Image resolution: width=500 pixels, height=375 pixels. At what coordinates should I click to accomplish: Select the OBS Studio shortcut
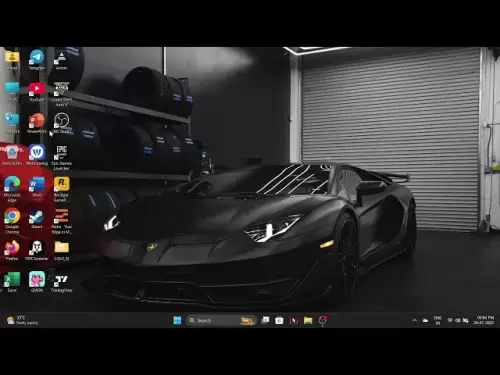click(x=61, y=123)
